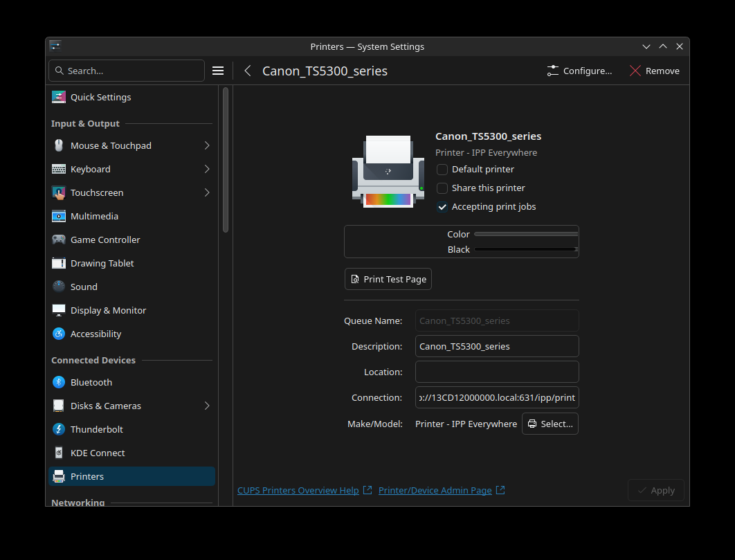The width and height of the screenshot is (735, 560).
Task: Select the Disks & Cameras icon
Action: [x=59, y=406]
